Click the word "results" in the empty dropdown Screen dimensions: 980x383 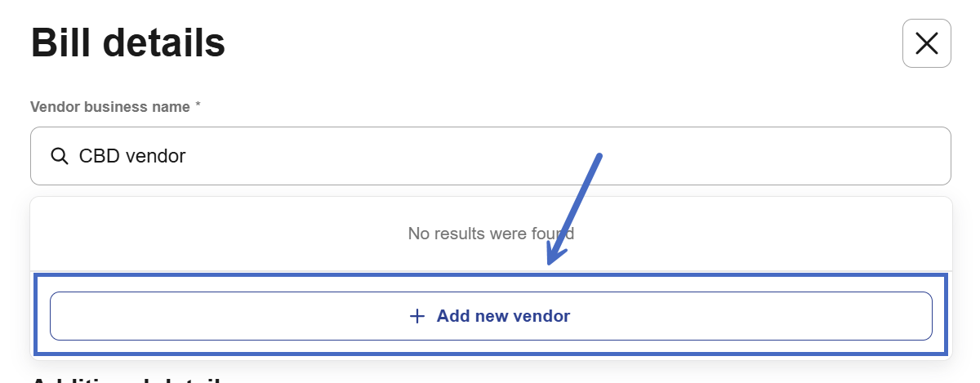(457, 234)
